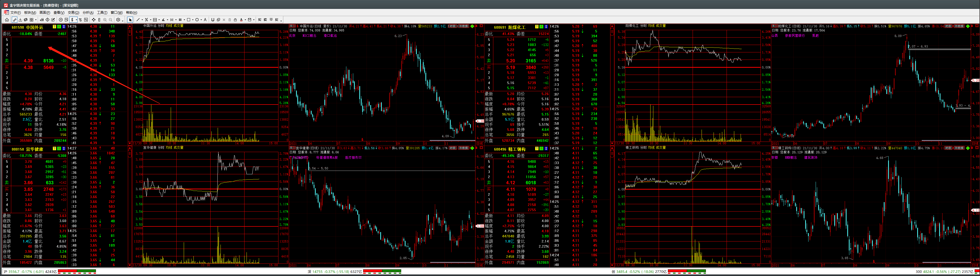
Task: Expand the save drawing dropdown arrow
Action: pyautogui.click(x=254, y=20)
